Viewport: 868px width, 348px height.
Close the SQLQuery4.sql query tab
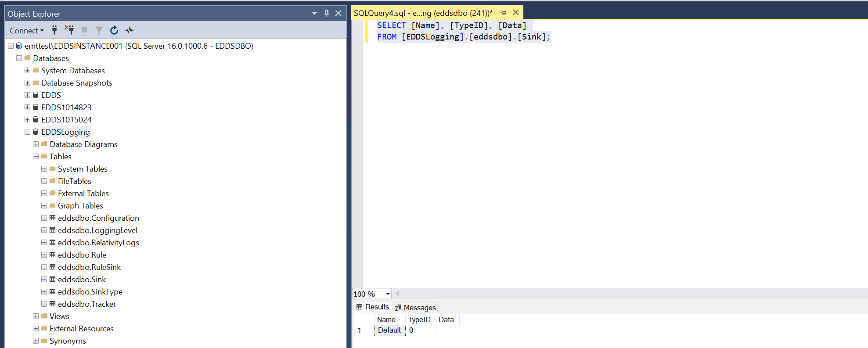(516, 13)
